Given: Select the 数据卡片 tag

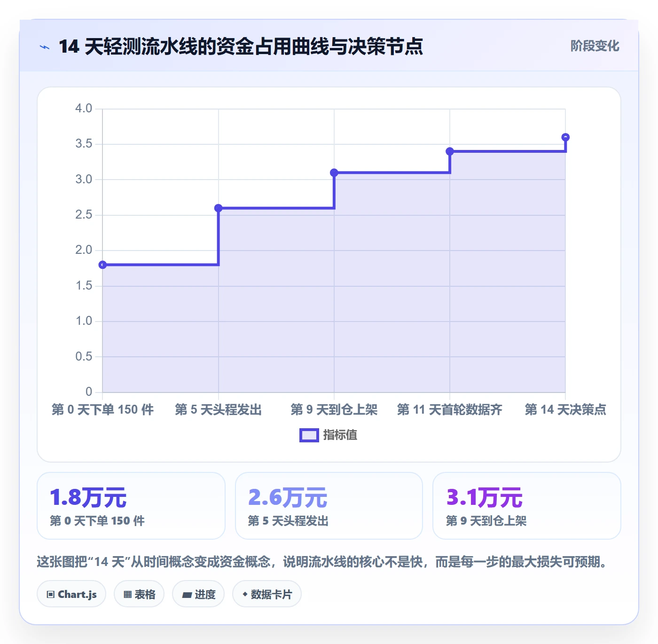Looking at the screenshot, I should coord(267,594).
